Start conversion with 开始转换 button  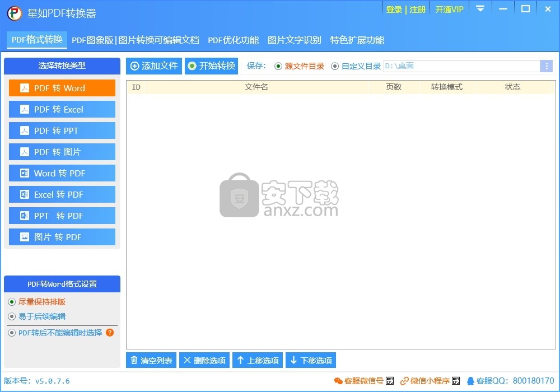[x=212, y=66]
